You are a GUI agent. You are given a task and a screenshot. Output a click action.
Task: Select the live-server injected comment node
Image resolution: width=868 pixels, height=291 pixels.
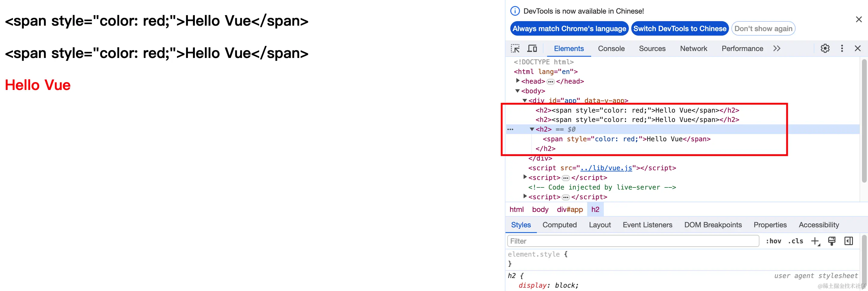pyautogui.click(x=602, y=187)
